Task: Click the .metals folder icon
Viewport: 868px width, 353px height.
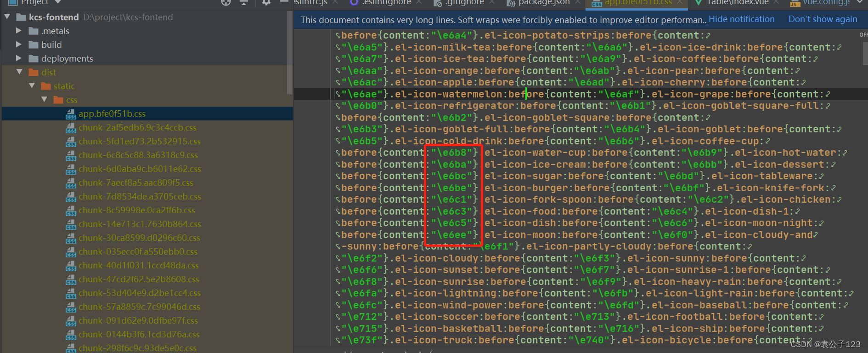Action: pos(34,31)
